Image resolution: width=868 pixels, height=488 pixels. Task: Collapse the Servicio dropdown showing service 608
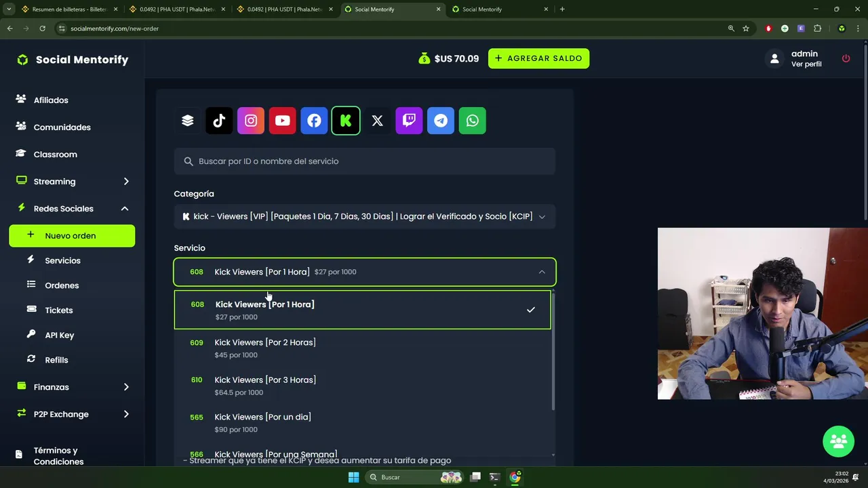click(x=365, y=272)
